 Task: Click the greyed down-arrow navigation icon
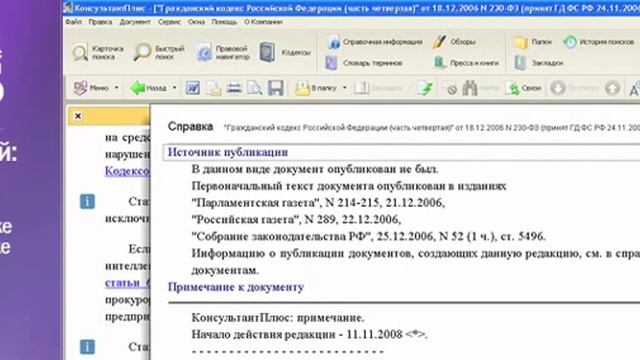(x=558, y=88)
